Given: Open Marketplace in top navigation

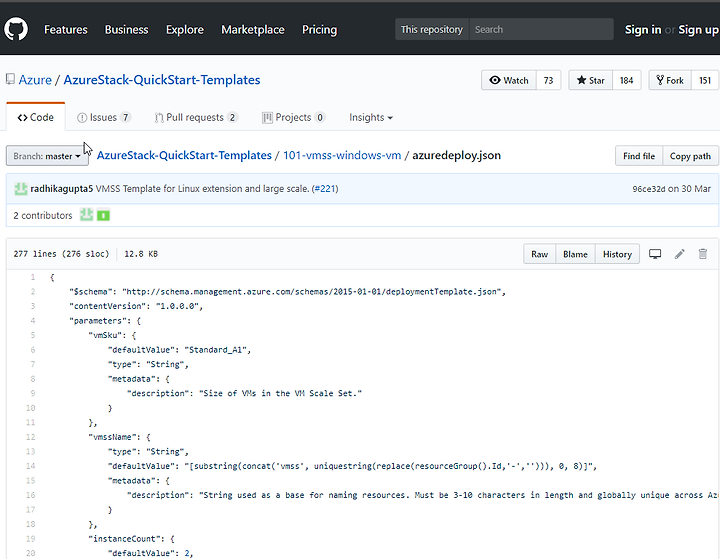Looking at the screenshot, I should click(x=253, y=29).
